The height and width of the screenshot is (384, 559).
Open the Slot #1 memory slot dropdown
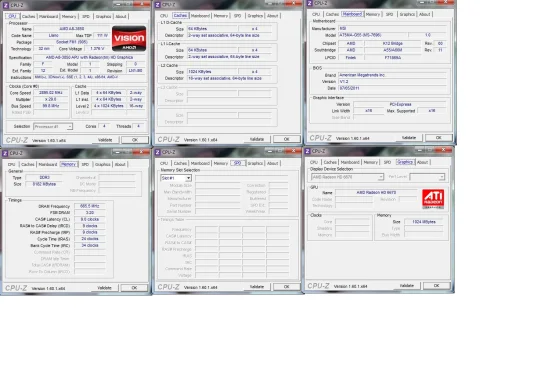176,178
